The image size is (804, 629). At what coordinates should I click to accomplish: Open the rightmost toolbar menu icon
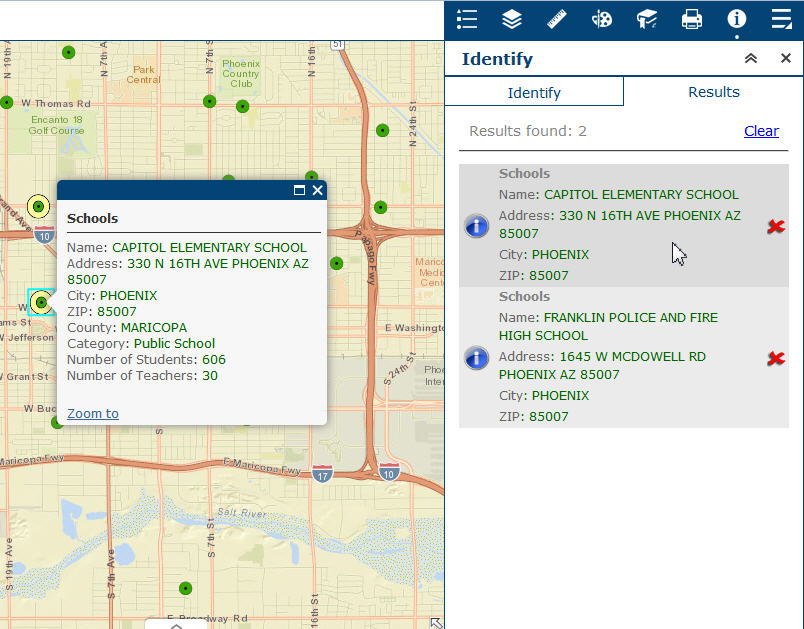[782, 19]
